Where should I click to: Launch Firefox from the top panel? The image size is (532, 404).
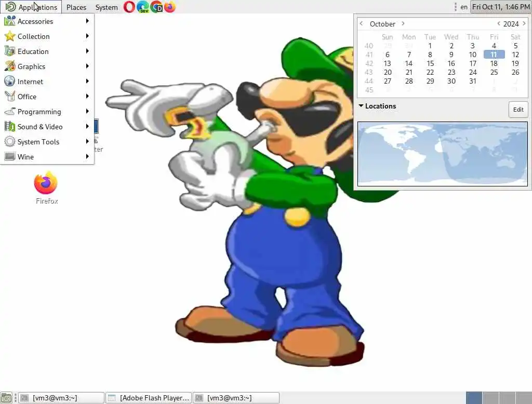(170, 7)
